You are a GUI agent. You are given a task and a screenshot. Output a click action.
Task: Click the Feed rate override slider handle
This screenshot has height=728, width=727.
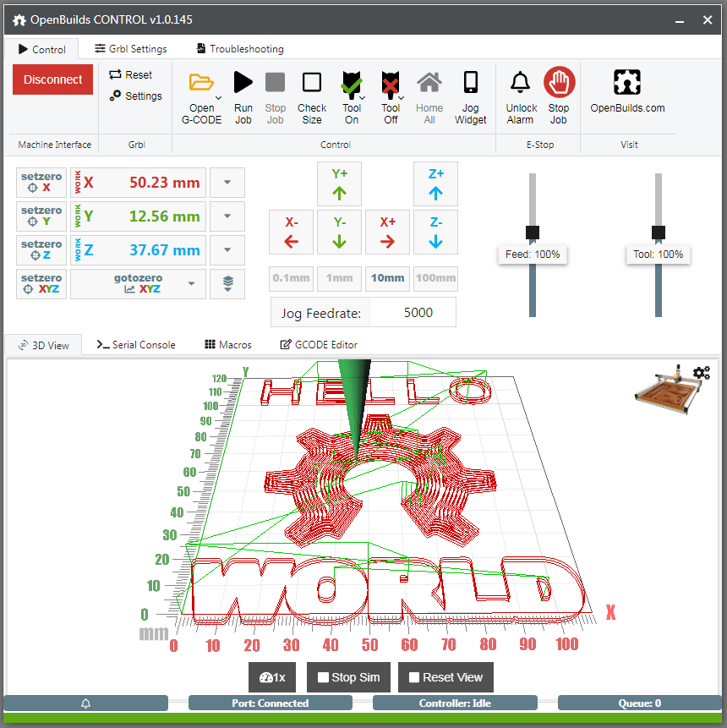click(x=532, y=233)
